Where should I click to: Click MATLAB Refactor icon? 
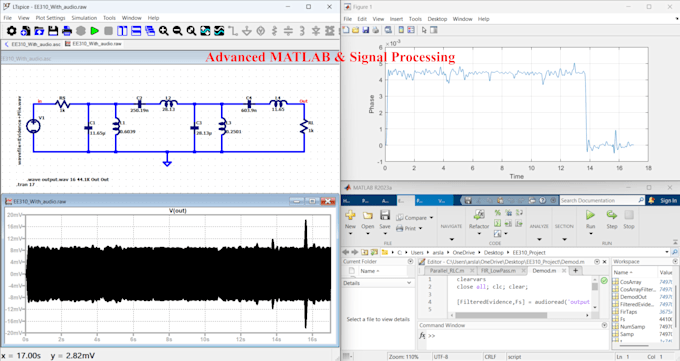pyautogui.click(x=479, y=214)
